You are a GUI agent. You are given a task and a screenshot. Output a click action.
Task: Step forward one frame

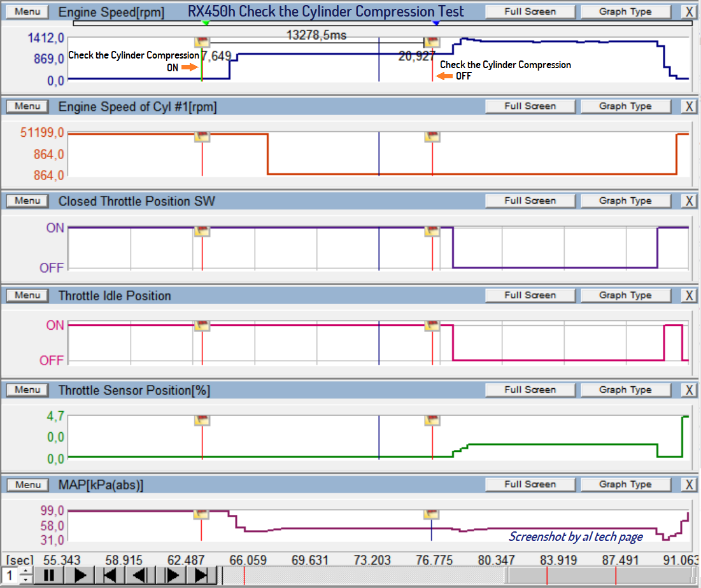click(x=171, y=576)
